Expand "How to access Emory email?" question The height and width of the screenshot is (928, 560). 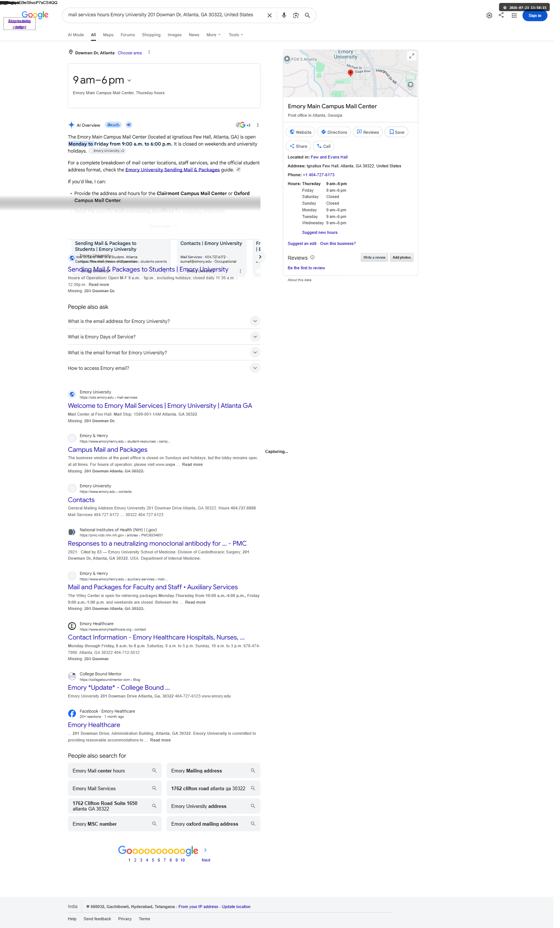coord(164,368)
